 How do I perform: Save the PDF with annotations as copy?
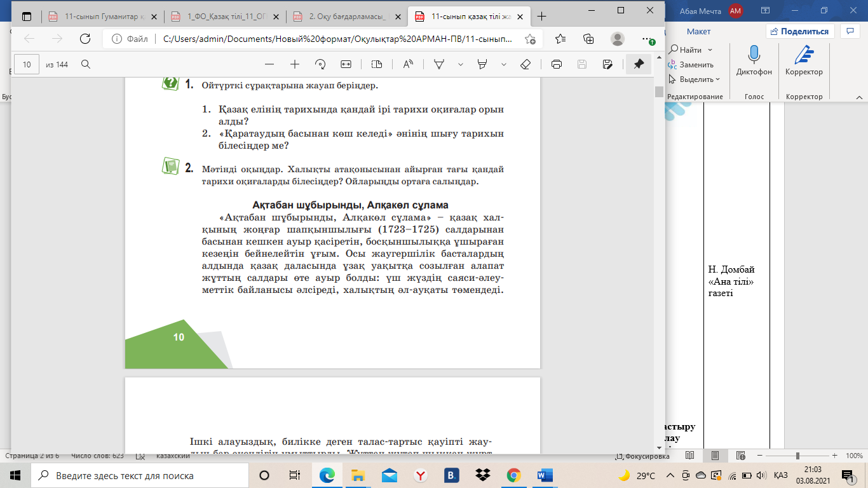[607, 64]
